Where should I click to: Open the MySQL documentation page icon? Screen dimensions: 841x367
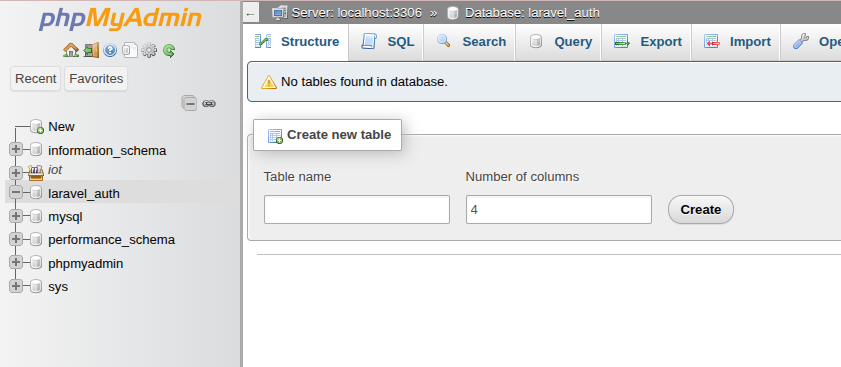coord(129,50)
